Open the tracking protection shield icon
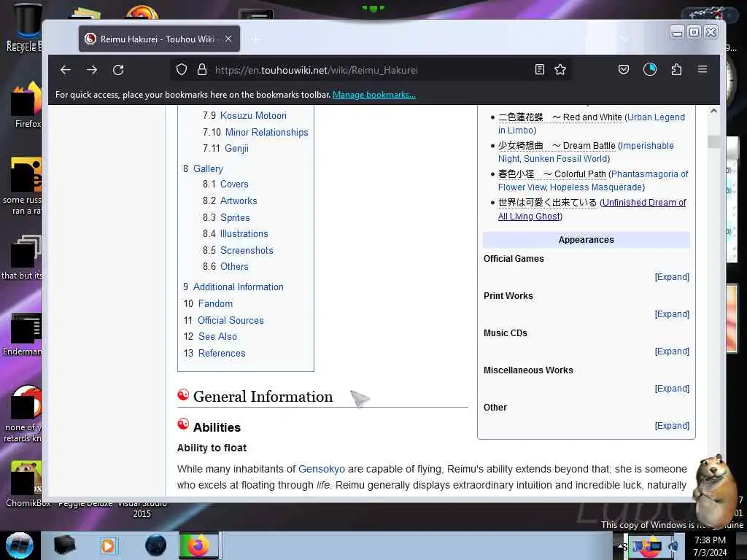The image size is (747, 560). tap(182, 70)
